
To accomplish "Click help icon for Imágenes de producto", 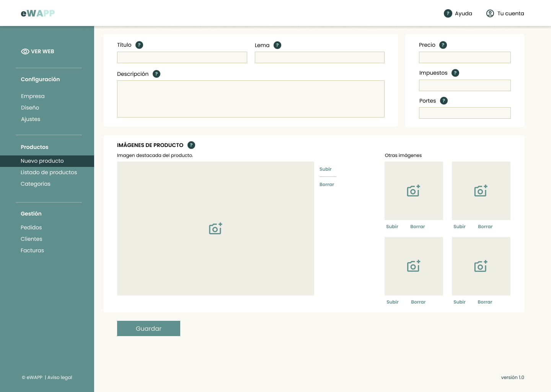I will [x=191, y=145].
